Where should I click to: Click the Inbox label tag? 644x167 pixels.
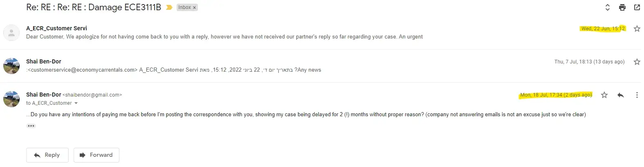coord(184,8)
